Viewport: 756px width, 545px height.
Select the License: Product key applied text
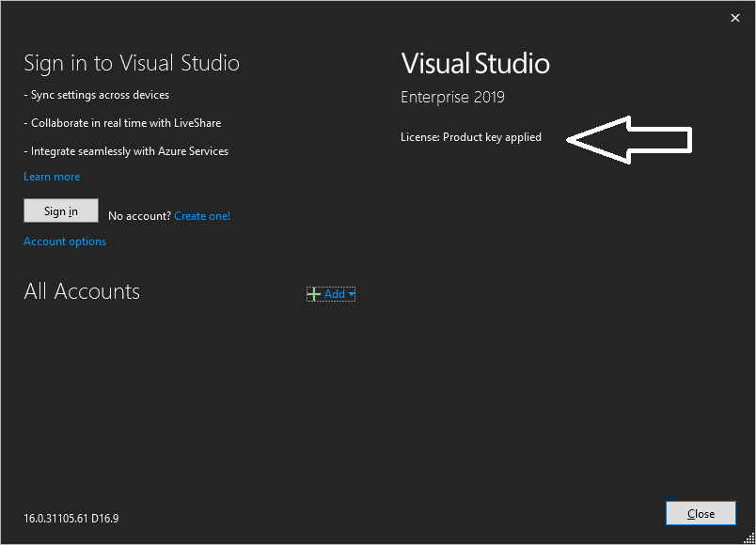coord(470,137)
